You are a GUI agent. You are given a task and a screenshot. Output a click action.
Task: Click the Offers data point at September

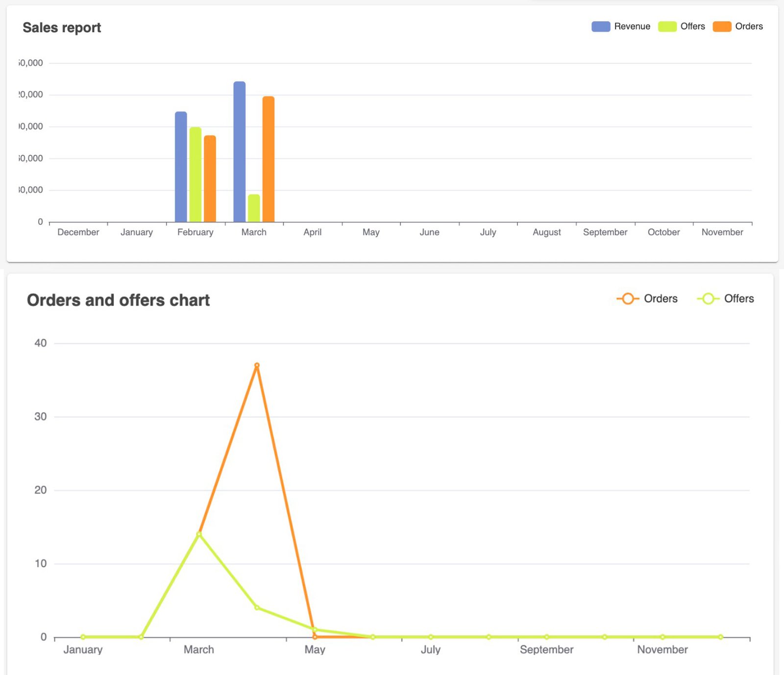click(546, 637)
